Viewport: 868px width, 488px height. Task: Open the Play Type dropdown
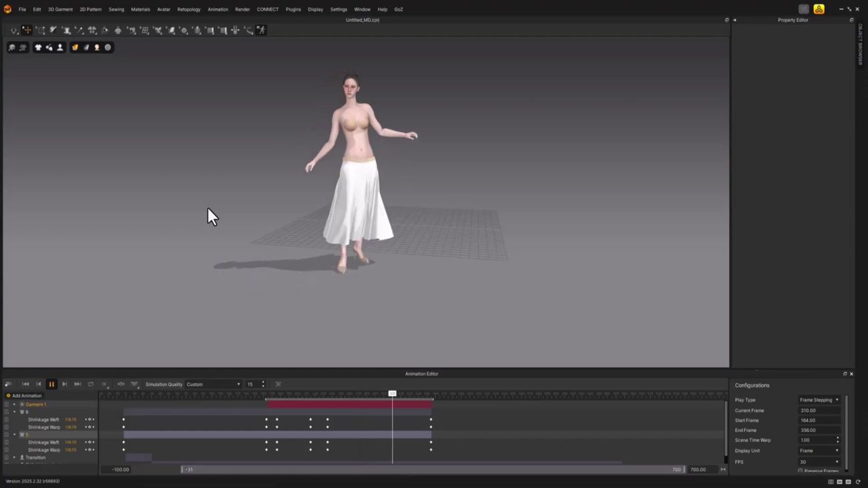point(819,400)
